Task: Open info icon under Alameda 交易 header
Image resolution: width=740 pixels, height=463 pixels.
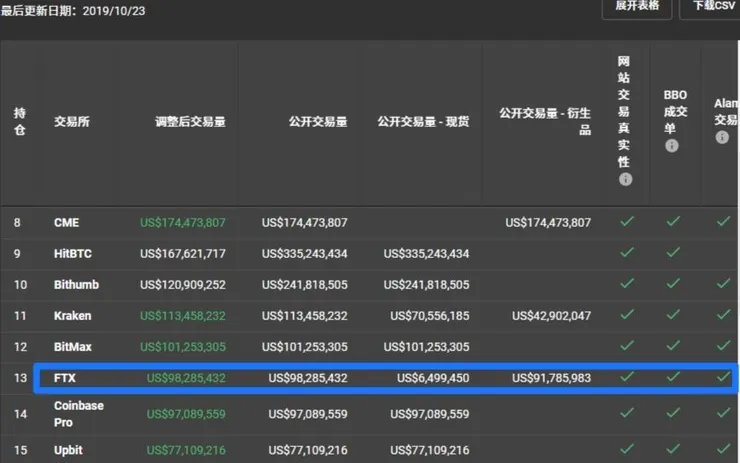Action: pyautogui.click(x=722, y=137)
